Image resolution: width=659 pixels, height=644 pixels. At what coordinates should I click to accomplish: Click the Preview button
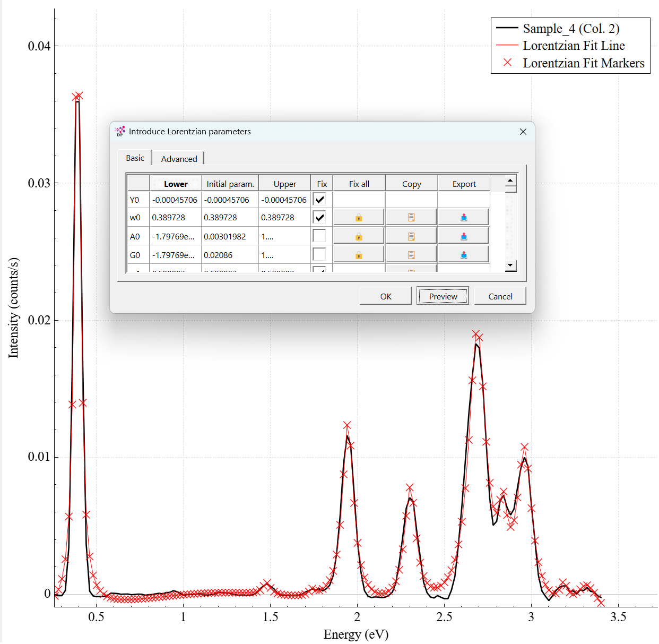click(x=443, y=296)
